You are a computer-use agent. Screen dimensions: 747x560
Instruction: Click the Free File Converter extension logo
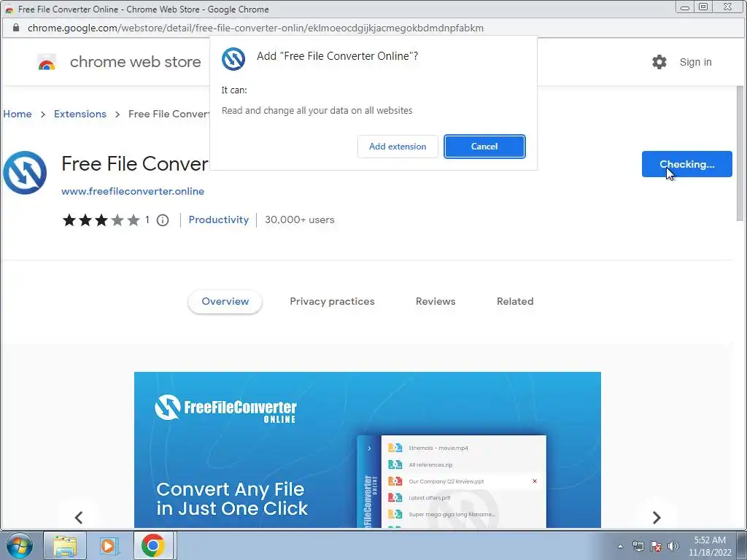pos(25,173)
